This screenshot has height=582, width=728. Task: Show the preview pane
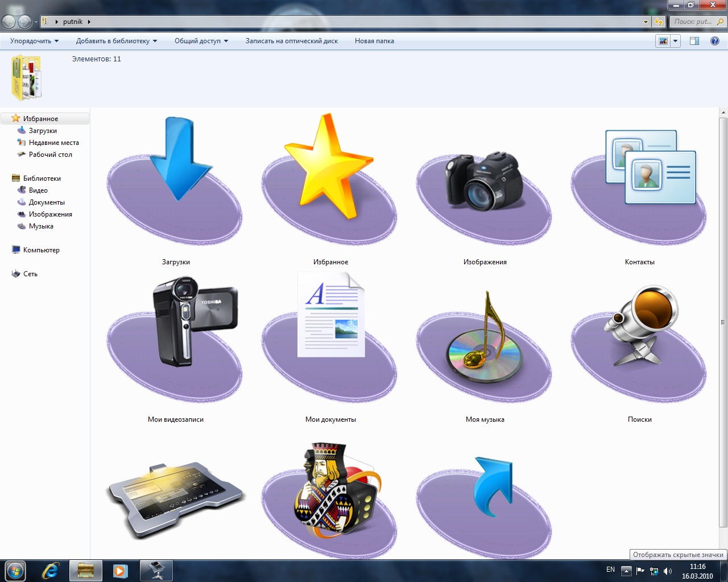click(x=694, y=41)
